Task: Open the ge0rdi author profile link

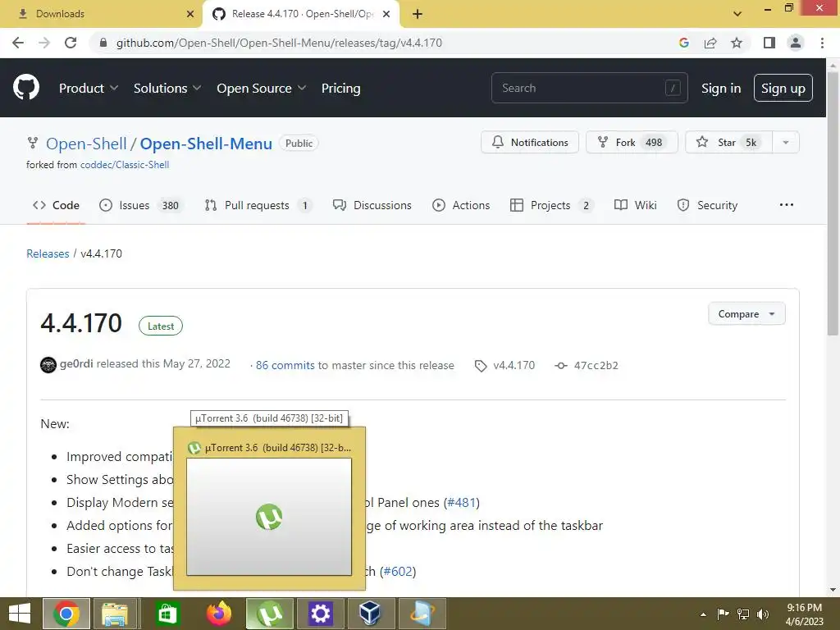Action: tap(76, 363)
